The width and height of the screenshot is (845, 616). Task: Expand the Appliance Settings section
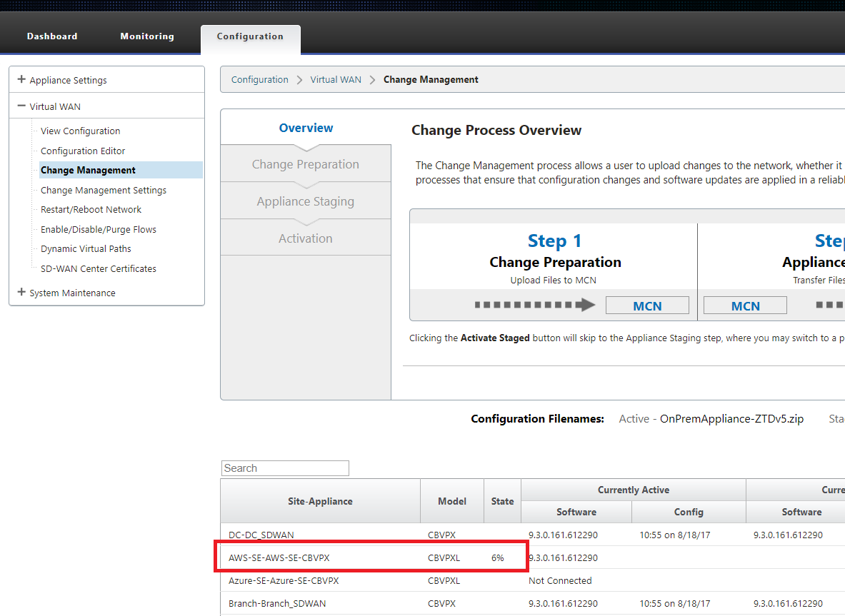(x=21, y=80)
